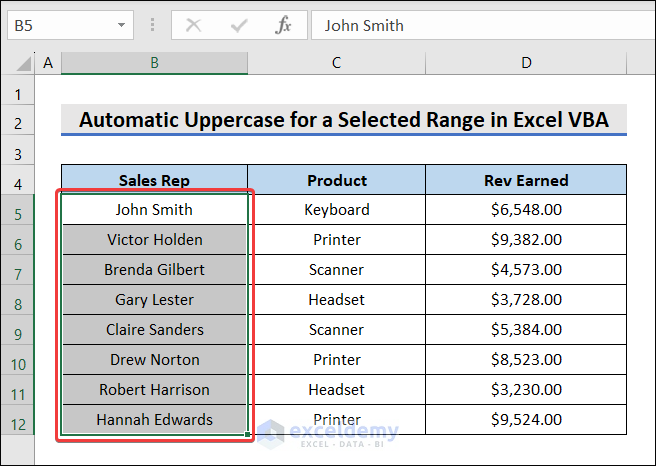This screenshot has width=656, height=466.
Task: Click the Enter checkmark icon
Action: coord(238,25)
